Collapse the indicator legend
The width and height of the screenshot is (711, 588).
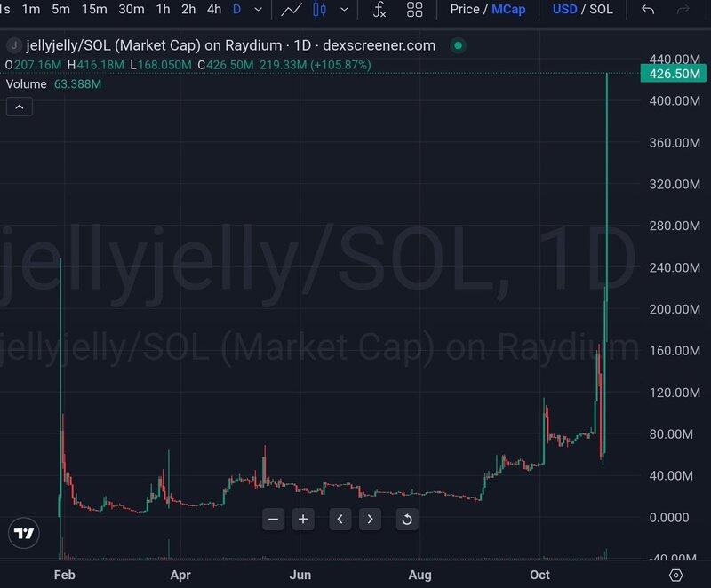pyautogui.click(x=20, y=107)
